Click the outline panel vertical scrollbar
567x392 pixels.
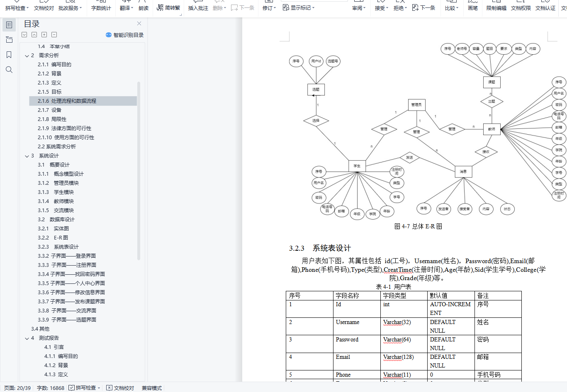(x=139, y=170)
